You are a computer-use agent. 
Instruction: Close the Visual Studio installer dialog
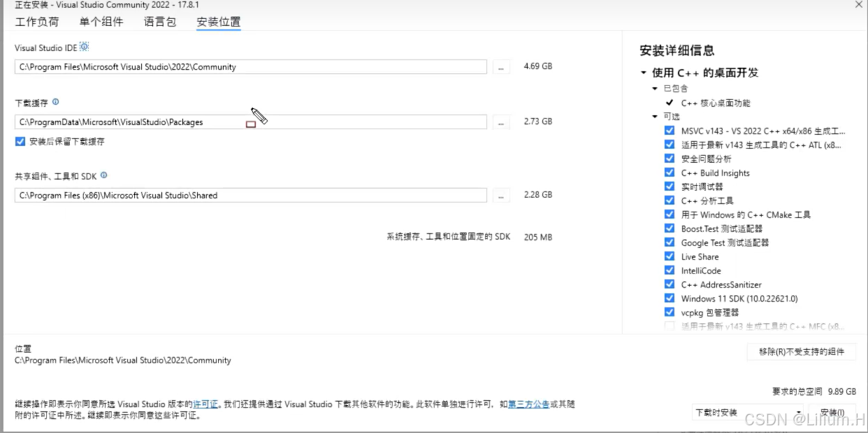pos(859,4)
